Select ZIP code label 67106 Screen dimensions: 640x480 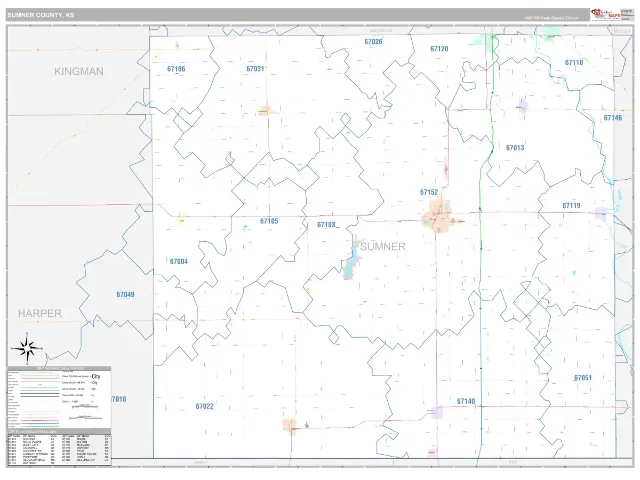[x=176, y=69]
